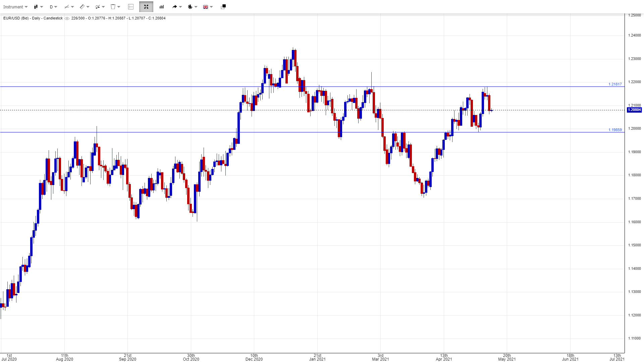Click the 21st Jan 2021 date label
This screenshot has height=362, width=644.
(x=317, y=357)
